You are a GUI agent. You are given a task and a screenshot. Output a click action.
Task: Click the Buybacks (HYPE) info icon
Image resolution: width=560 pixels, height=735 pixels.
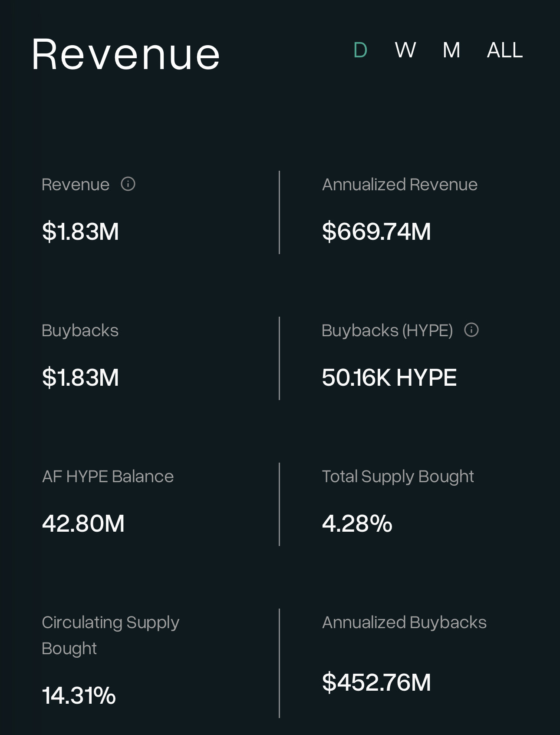coord(471,330)
